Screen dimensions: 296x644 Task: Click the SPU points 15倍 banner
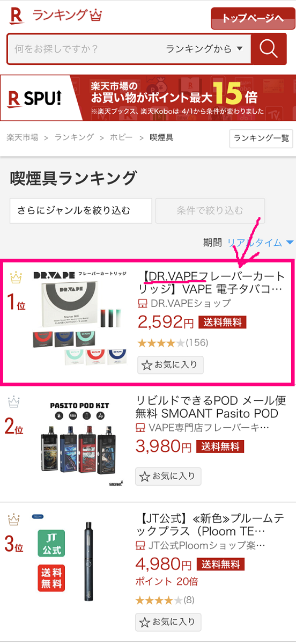[x=148, y=98]
